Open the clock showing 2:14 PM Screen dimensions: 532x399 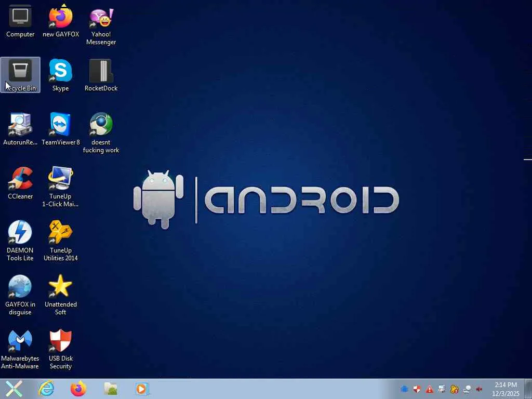pyautogui.click(x=506, y=389)
